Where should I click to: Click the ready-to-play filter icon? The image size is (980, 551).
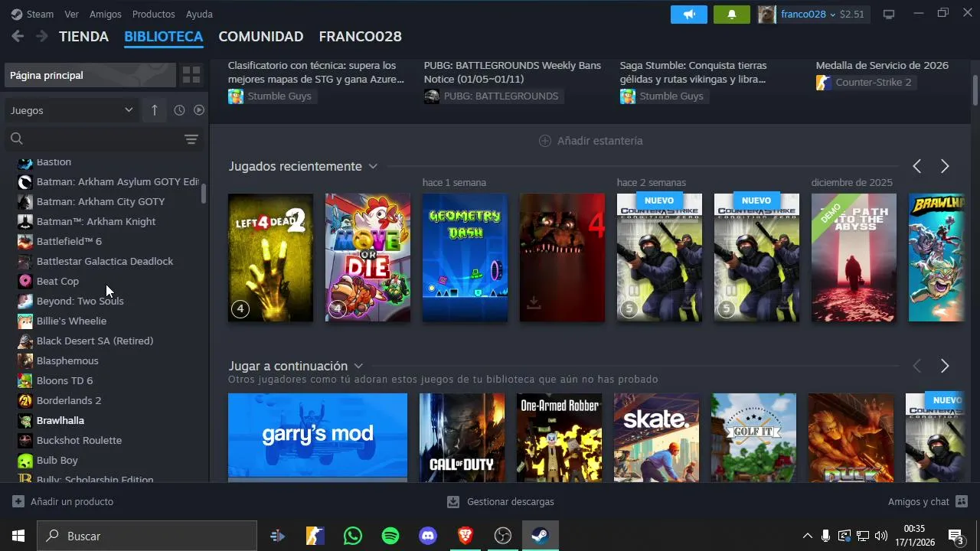pyautogui.click(x=199, y=110)
